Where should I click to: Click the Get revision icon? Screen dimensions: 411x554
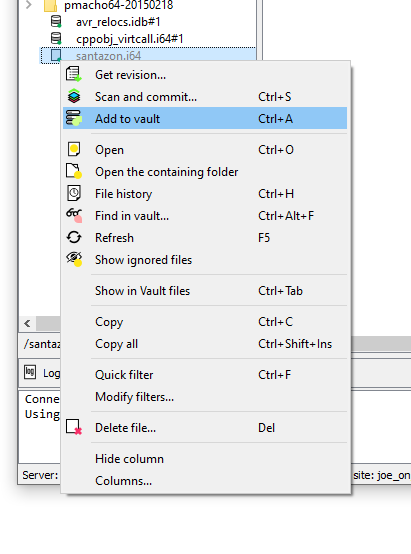[x=74, y=75]
